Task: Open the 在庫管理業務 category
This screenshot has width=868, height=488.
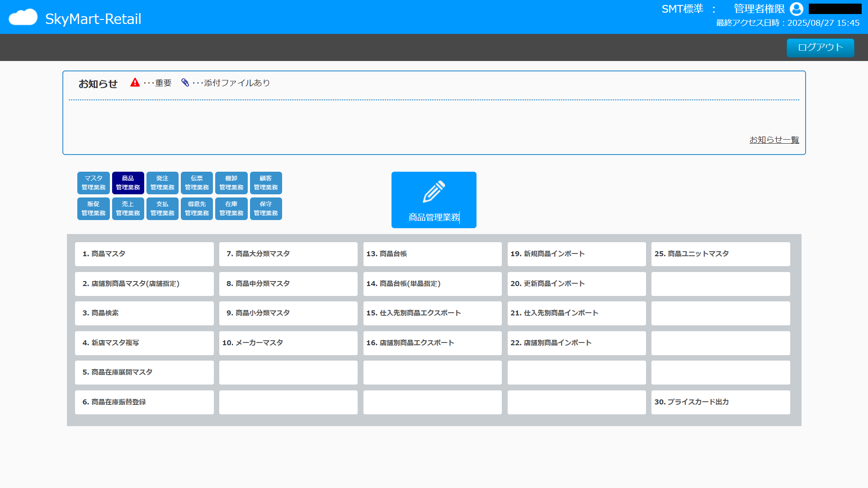Action: point(231,208)
